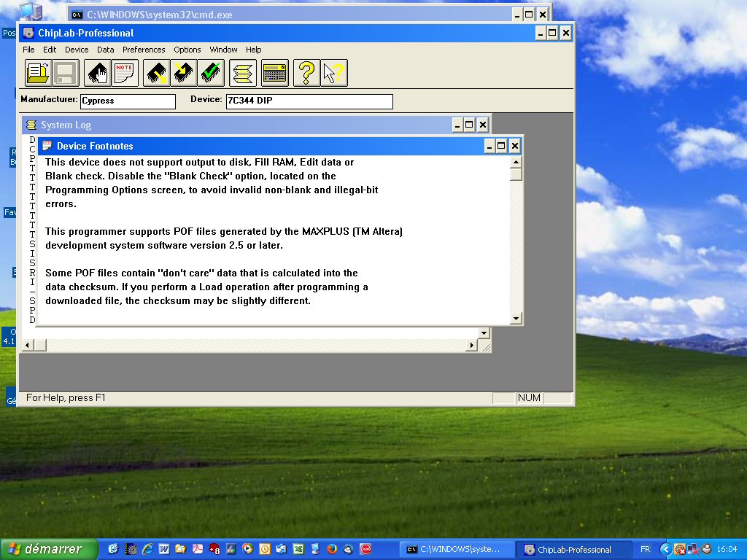Image resolution: width=747 pixels, height=560 pixels.
Task: Open the Preferences menu
Action: pos(144,50)
